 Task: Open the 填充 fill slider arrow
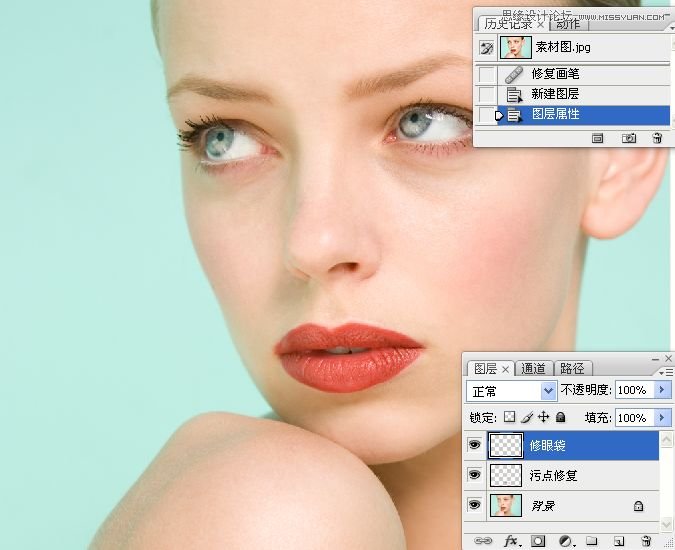(x=662, y=417)
